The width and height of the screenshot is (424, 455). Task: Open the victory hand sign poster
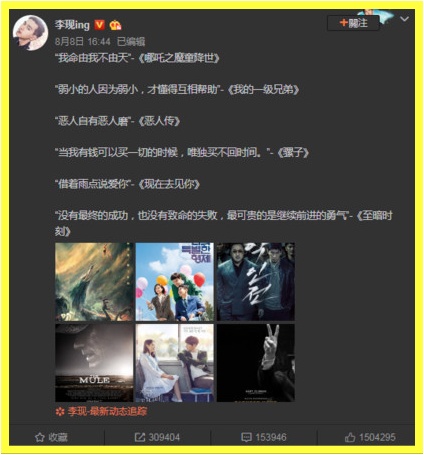click(x=256, y=363)
